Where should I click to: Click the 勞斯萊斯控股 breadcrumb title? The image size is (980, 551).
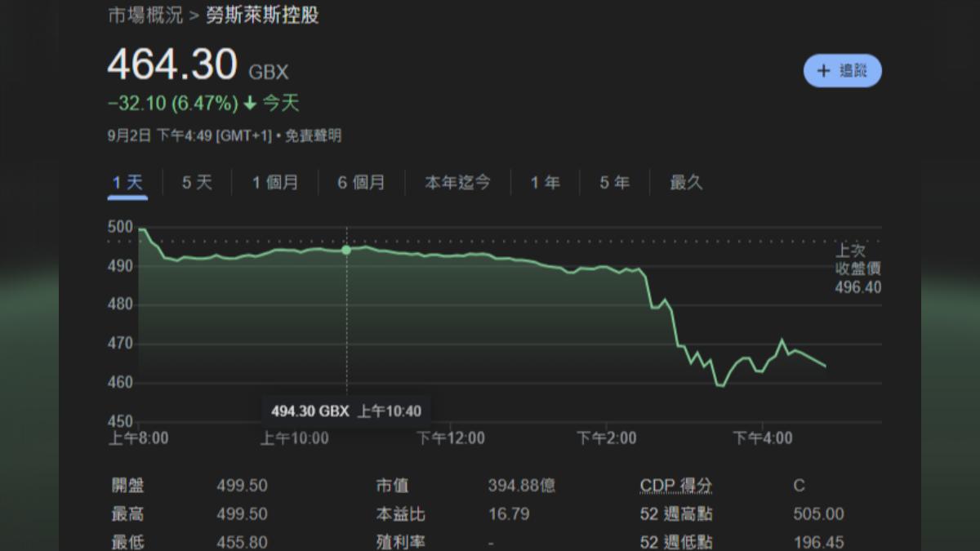(x=262, y=16)
